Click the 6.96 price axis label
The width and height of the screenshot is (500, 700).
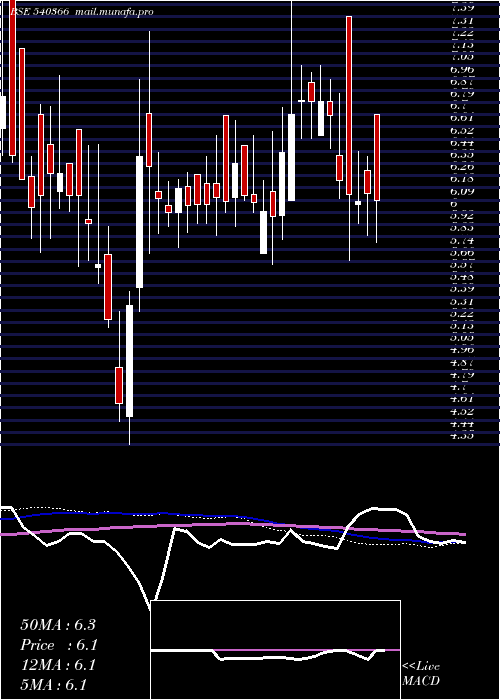462,70
